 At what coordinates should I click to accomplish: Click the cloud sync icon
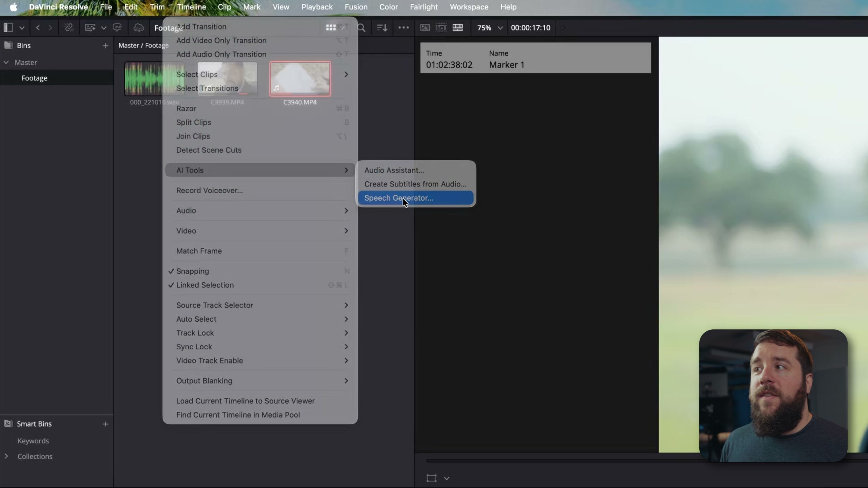138,27
